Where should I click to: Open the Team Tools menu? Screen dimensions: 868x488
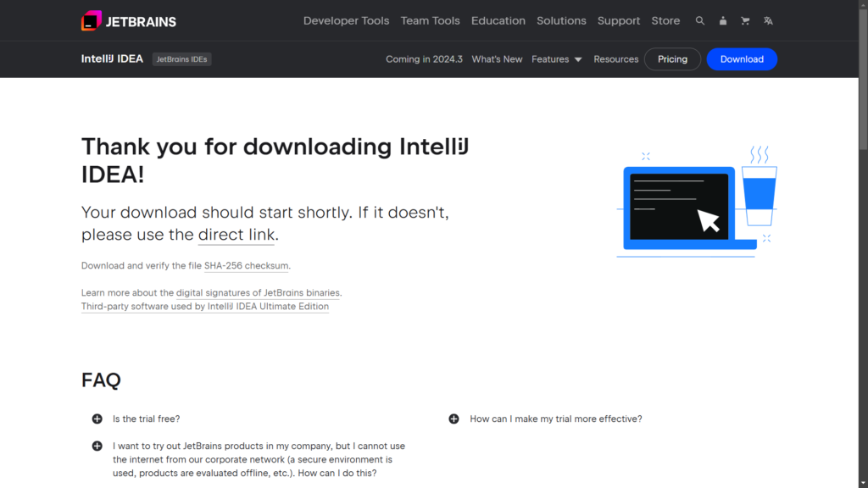pyautogui.click(x=430, y=20)
